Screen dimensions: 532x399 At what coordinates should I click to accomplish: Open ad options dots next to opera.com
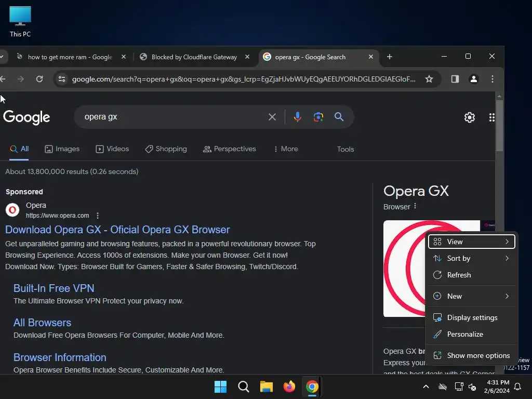(98, 216)
